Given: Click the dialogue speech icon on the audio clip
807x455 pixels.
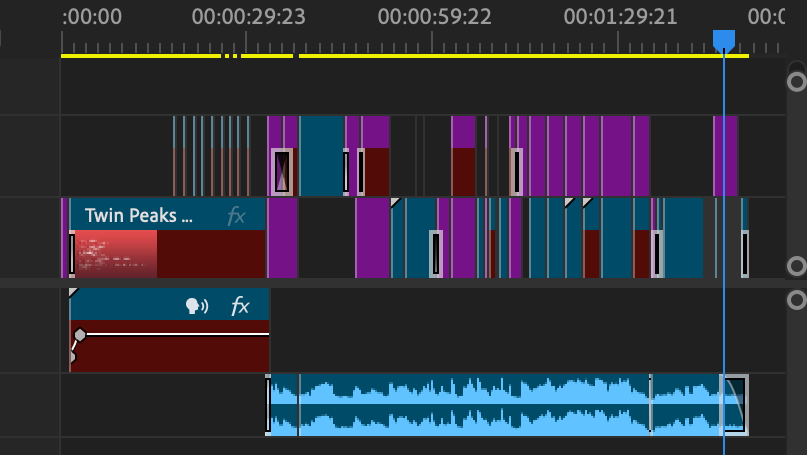Looking at the screenshot, I should tap(197, 306).
